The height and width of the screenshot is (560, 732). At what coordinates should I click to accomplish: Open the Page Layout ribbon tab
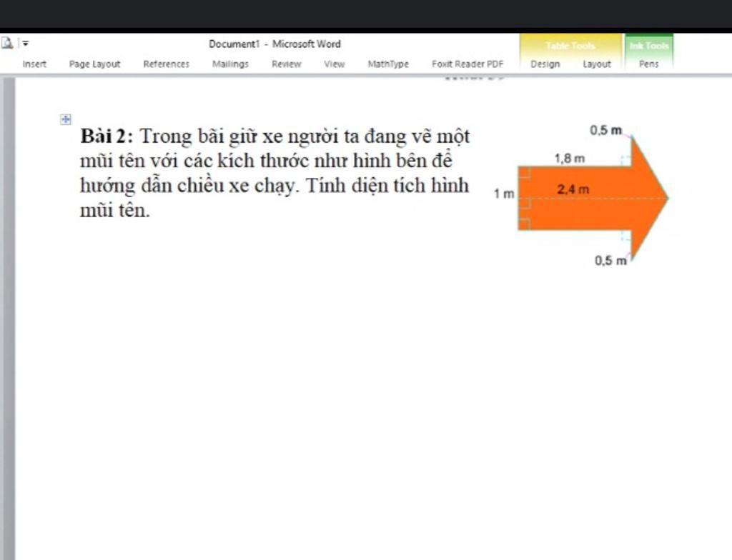(95, 64)
